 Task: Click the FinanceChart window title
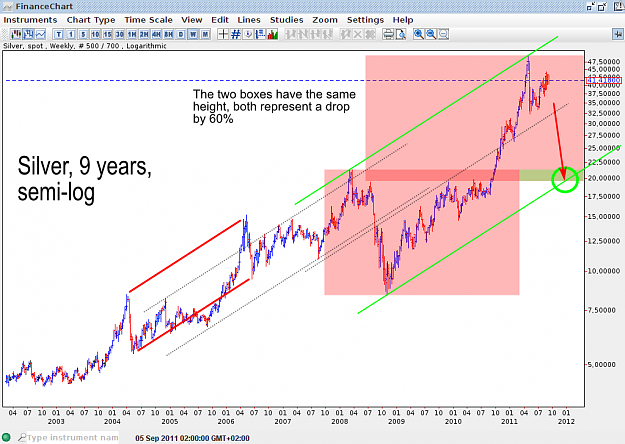(44, 6)
